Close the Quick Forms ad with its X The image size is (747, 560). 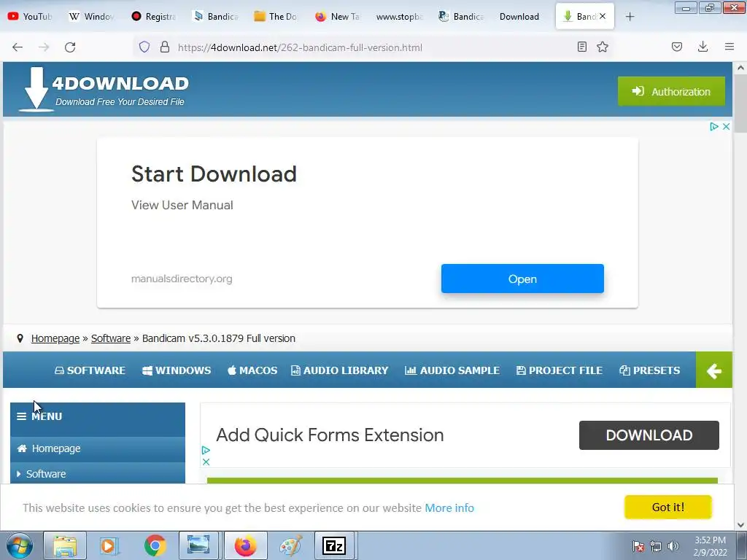coord(206,462)
